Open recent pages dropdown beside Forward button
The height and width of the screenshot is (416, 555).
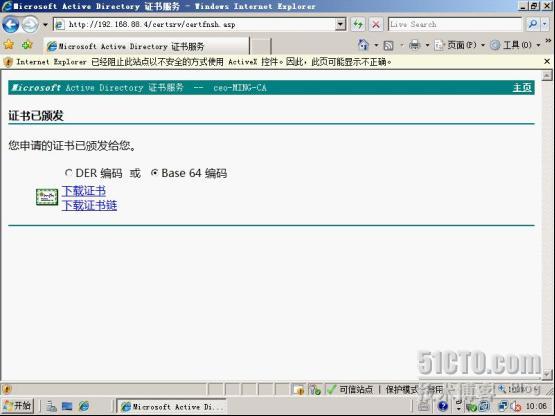pyautogui.click(x=45, y=25)
